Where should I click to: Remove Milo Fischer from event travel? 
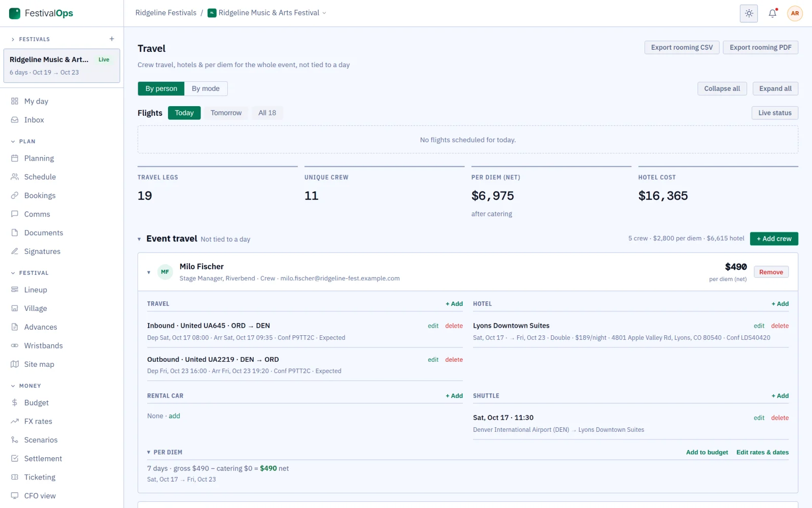click(x=771, y=272)
